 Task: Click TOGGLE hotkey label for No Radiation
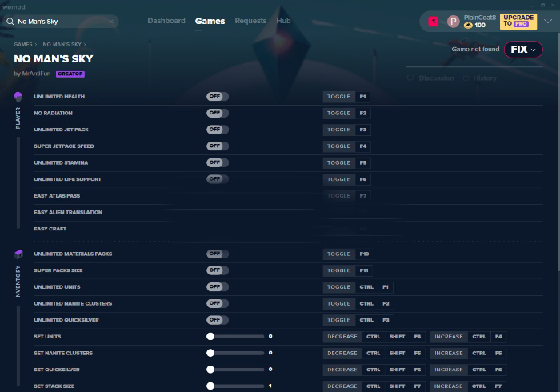pos(339,113)
